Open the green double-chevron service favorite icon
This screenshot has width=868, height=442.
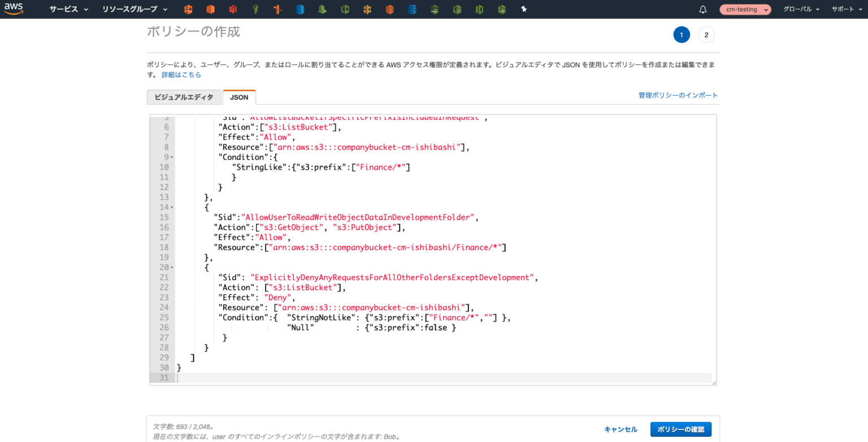[x=435, y=9]
